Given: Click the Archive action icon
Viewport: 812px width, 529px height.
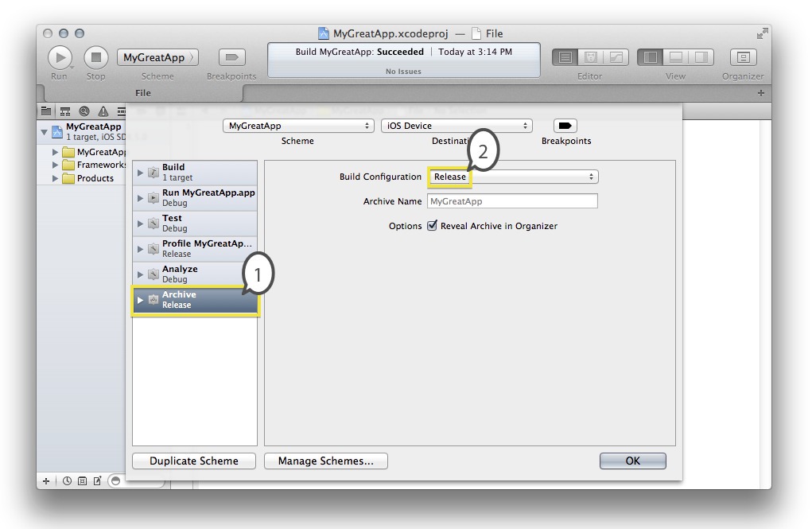Looking at the screenshot, I should [x=153, y=299].
